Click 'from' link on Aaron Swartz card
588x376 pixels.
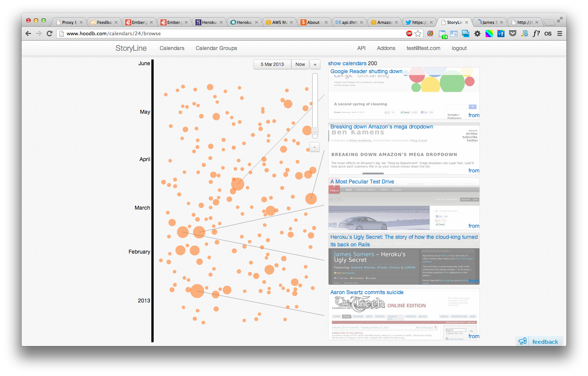point(474,336)
